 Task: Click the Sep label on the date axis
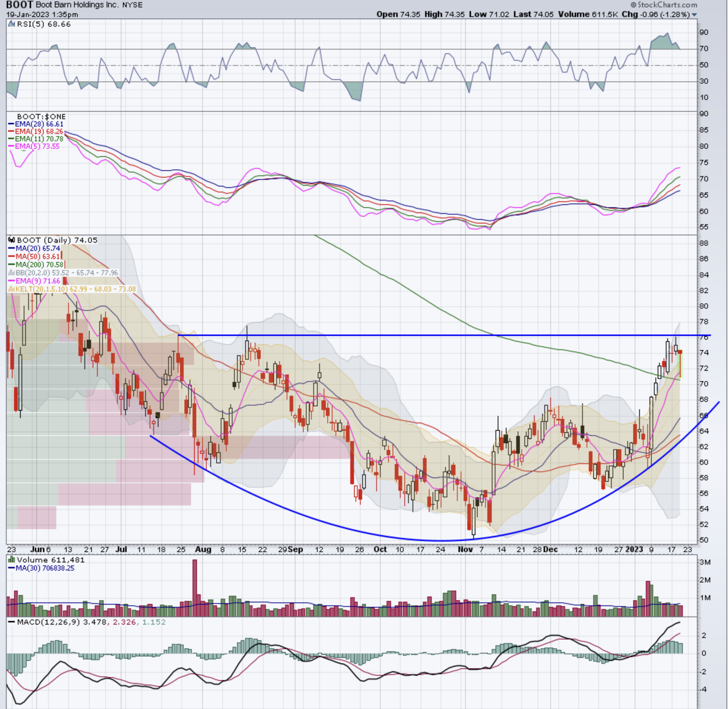click(296, 549)
